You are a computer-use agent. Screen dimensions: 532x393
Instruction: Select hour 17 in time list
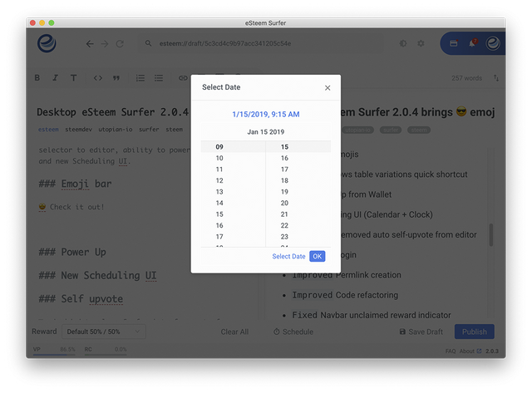click(233, 236)
